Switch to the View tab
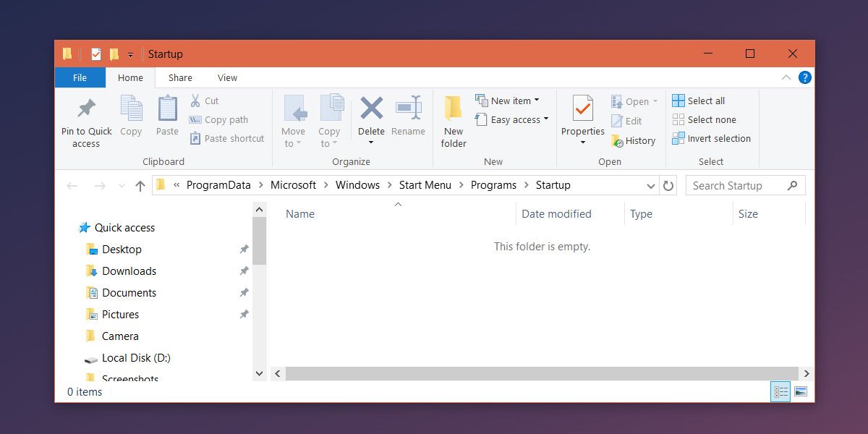 coord(227,77)
